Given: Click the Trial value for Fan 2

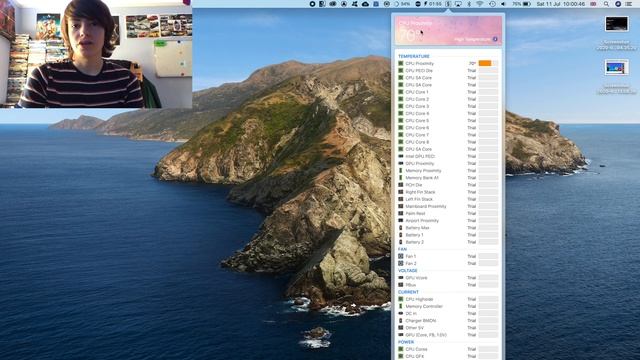Looking at the screenshot, I should (471, 263).
